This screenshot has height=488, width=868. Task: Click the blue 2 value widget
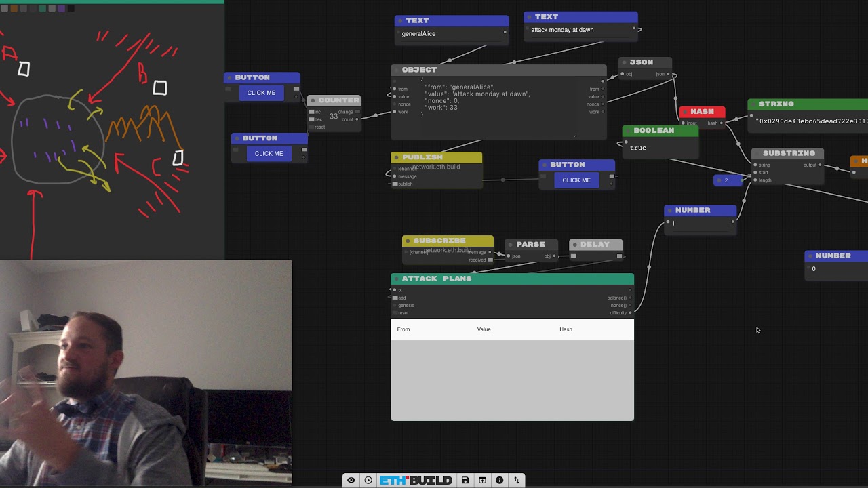pos(726,180)
